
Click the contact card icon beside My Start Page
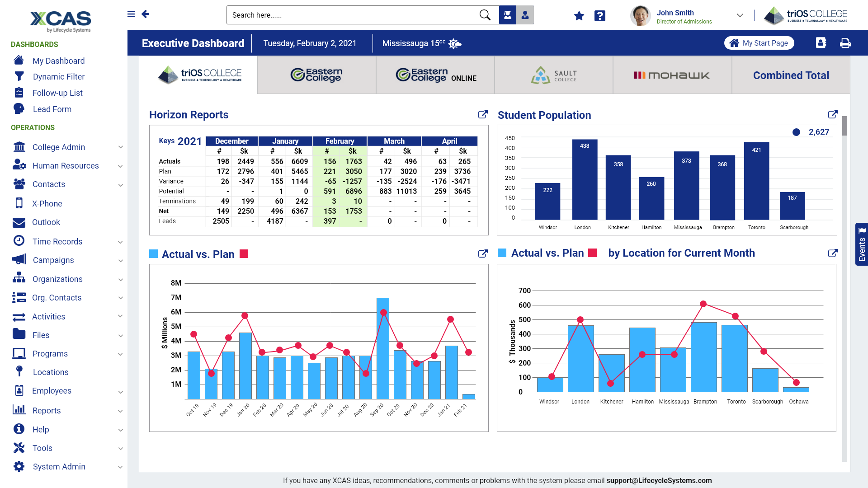821,43
